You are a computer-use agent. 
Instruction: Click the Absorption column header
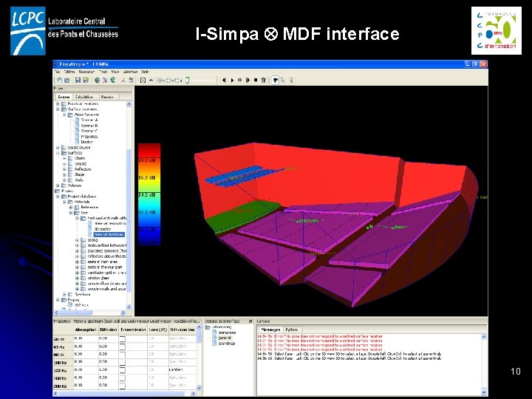(x=86, y=330)
